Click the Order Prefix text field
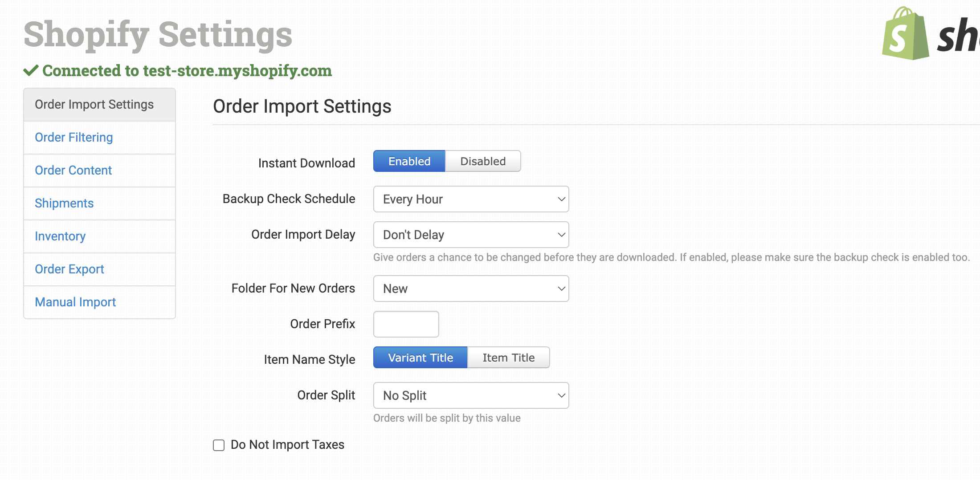This screenshot has height=480, width=980. [406, 324]
